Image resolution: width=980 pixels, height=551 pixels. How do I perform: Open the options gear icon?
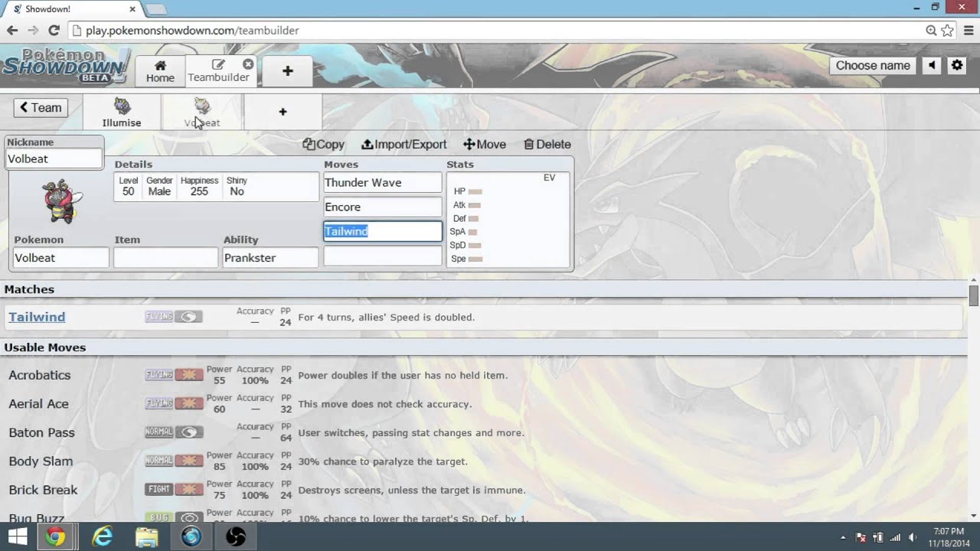pos(957,65)
